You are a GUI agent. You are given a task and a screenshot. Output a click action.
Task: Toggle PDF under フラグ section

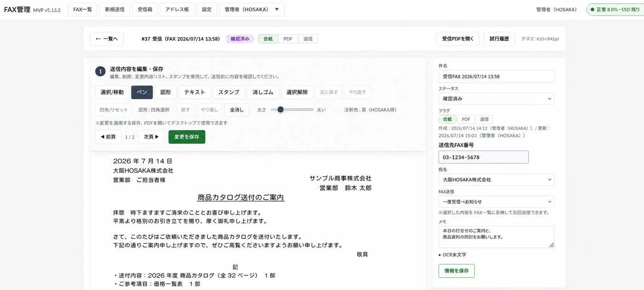click(466, 119)
